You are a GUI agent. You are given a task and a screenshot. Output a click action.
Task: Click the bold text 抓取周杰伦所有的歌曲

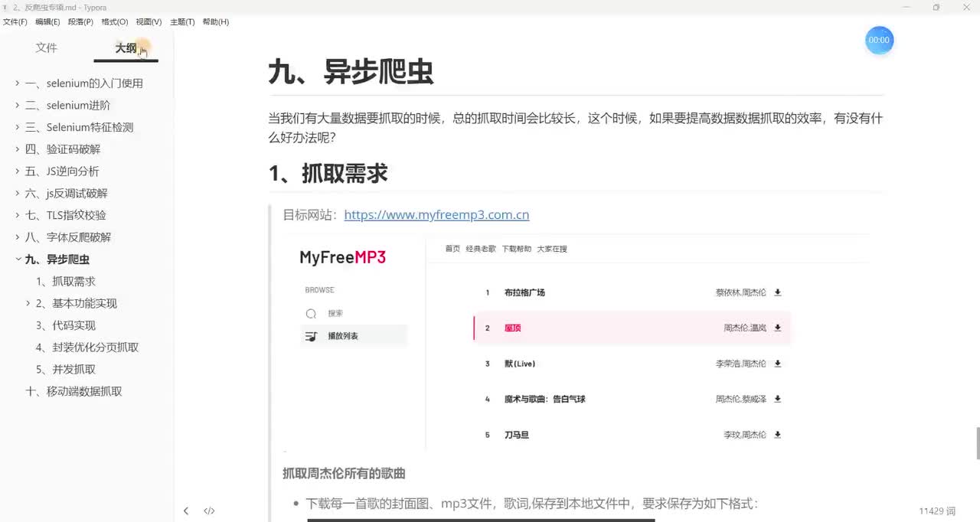click(344, 474)
